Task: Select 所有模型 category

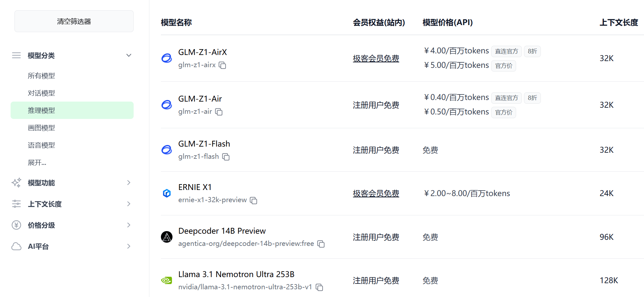Action: (x=41, y=76)
